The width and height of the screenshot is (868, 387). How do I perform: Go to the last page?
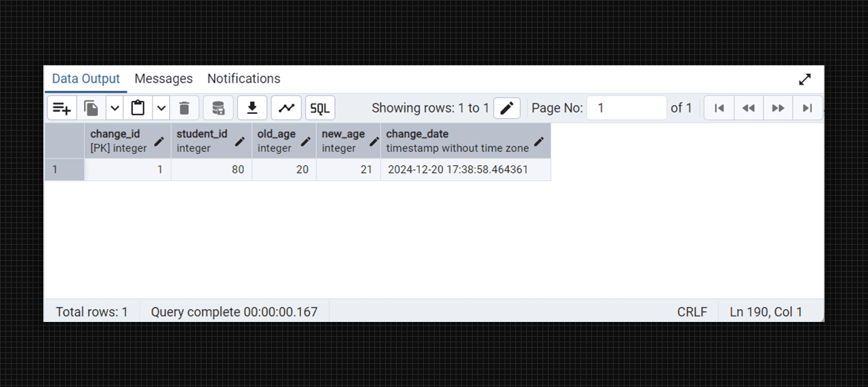click(x=807, y=108)
